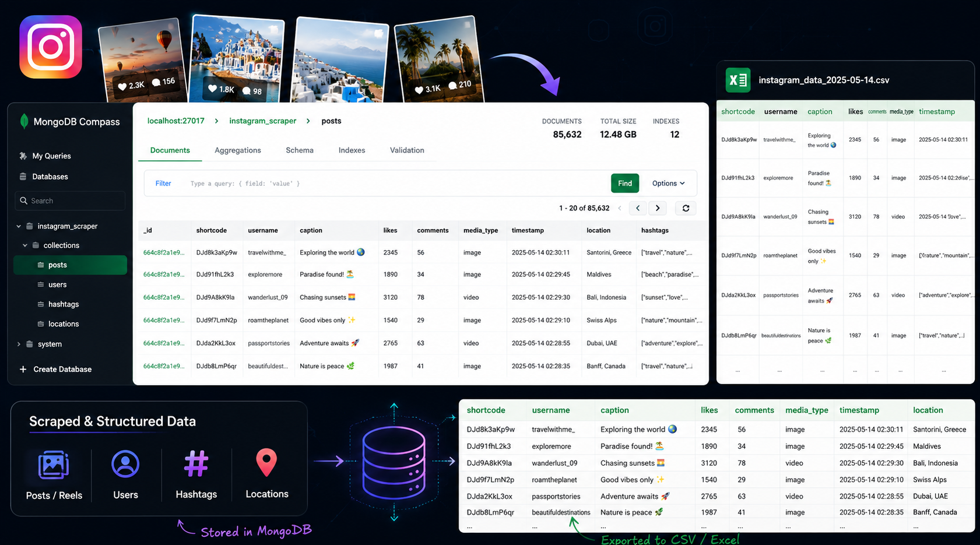Screen dimensions: 980x545
Task: Open the Validation tab
Action: point(407,150)
